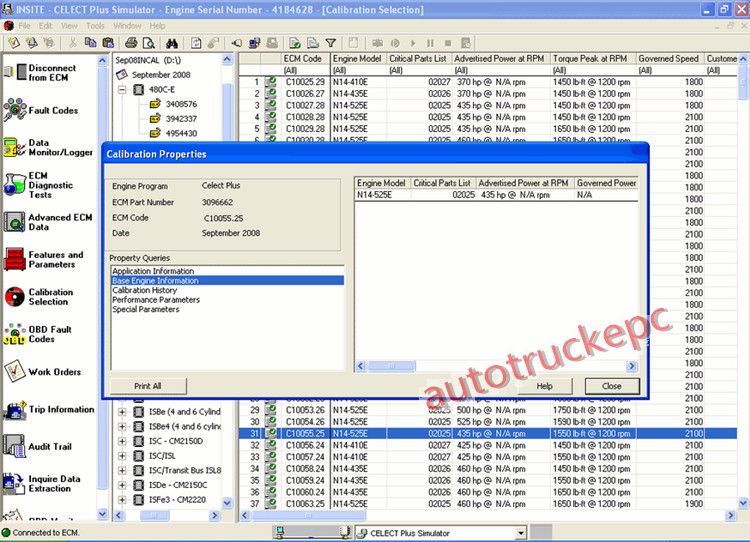Open Advanced ECM Data
Image resolution: width=750 pixels, height=542 pixels.
pos(48,222)
